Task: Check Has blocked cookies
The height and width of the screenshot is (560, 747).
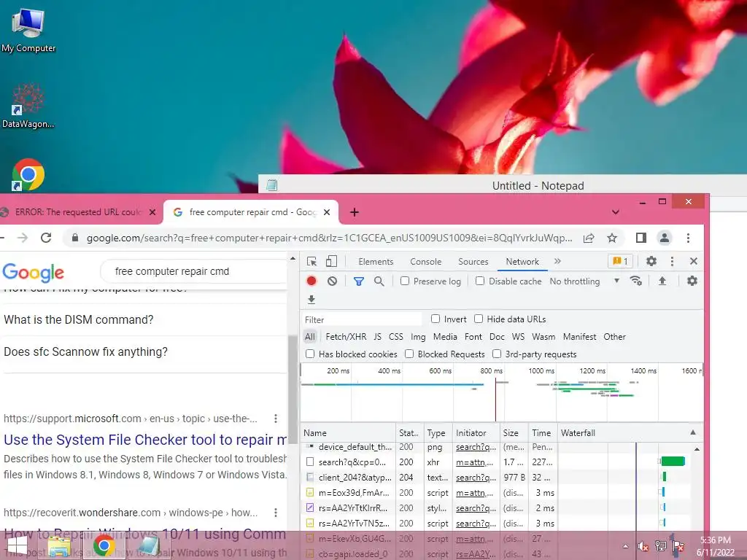Action: [x=310, y=354]
